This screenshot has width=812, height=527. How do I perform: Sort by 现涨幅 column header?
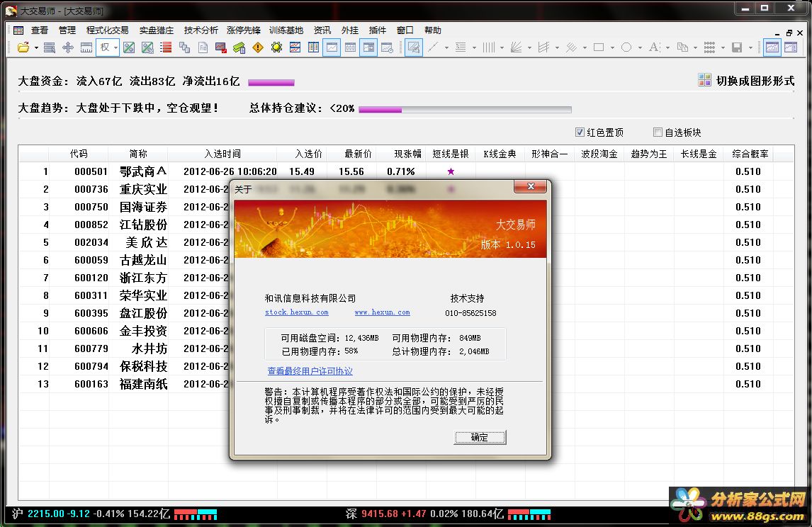407,154
